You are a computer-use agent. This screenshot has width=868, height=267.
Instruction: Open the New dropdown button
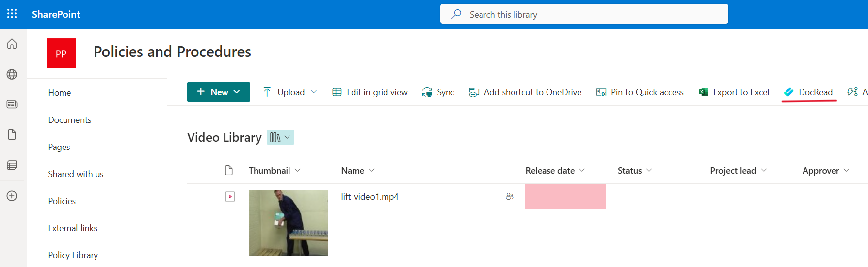point(218,92)
